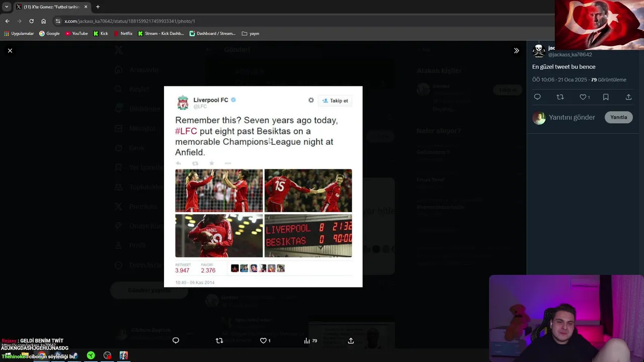
Task: Open the Google bookmark
Action: [49, 34]
